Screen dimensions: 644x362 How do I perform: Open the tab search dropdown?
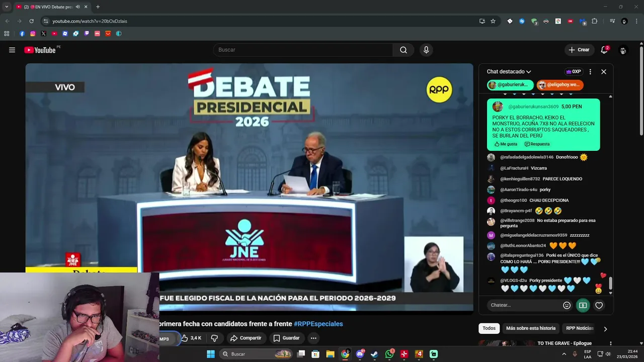(x=7, y=7)
